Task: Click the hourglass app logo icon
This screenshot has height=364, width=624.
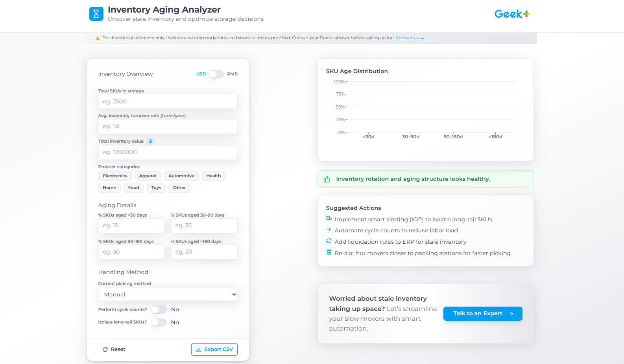Action: [x=96, y=14]
